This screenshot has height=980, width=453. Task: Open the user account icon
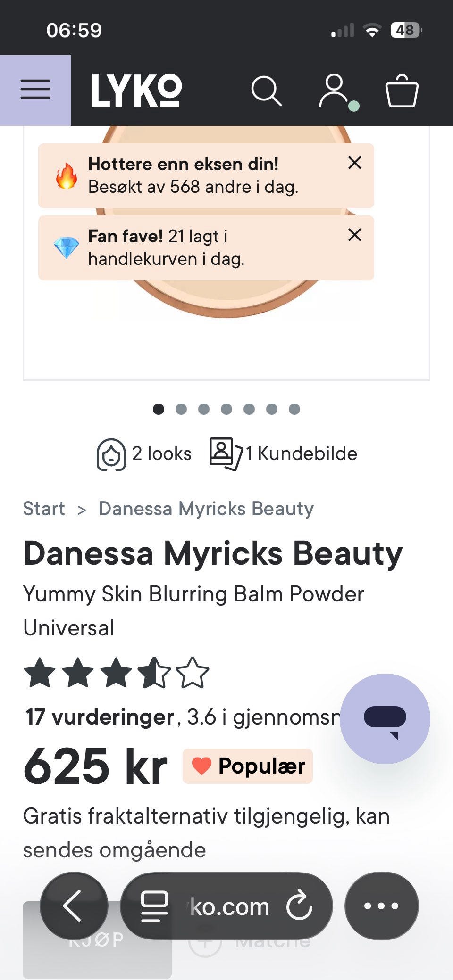337,91
